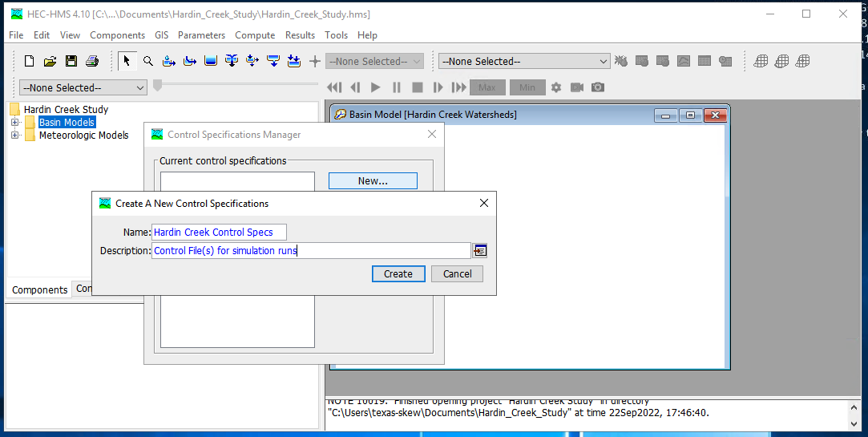This screenshot has width=868, height=437.
Task: Click the Create a New Project icon
Action: [30, 62]
